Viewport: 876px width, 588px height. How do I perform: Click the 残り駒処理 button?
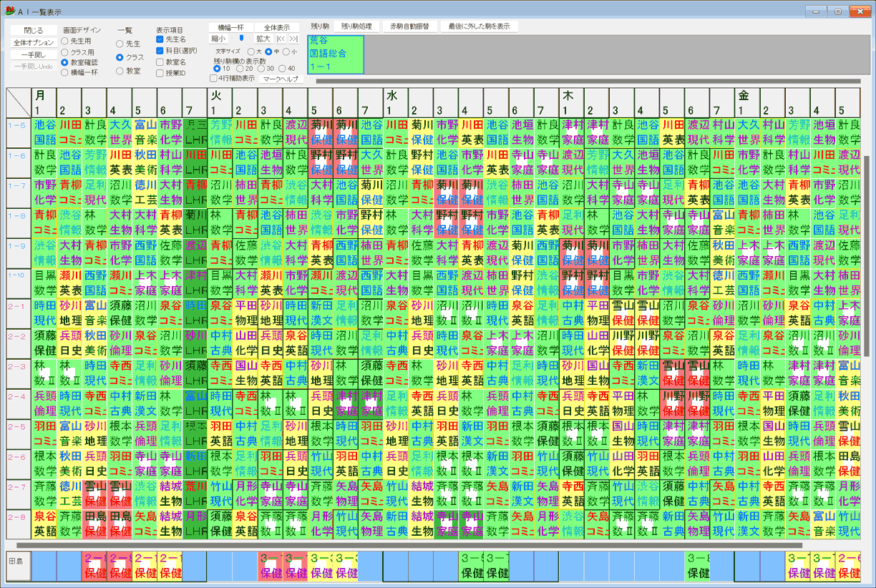[x=356, y=26]
